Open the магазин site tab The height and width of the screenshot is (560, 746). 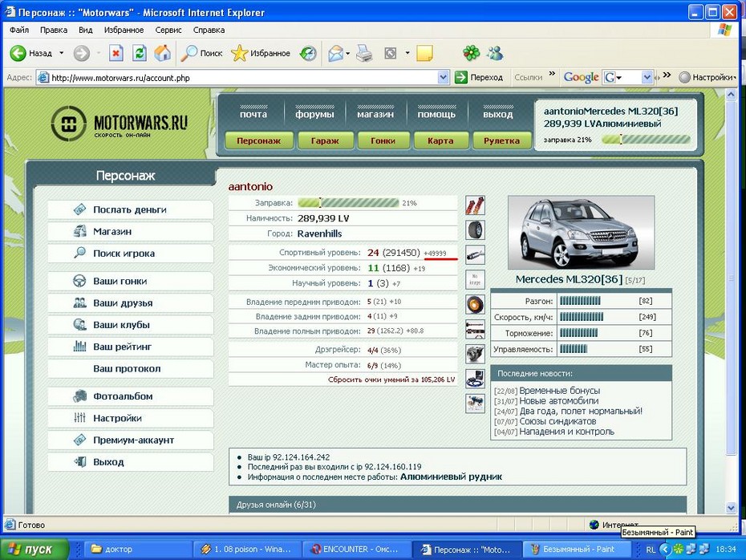click(x=375, y=113)
